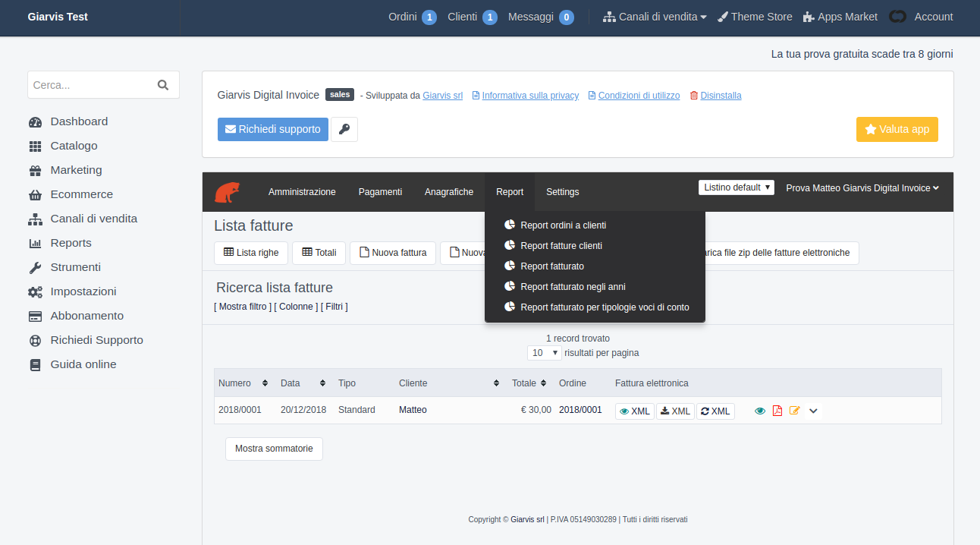This screenshot has height=545, width=980.
Task: Open the Colonne option
Action: (x=296, y=307)
